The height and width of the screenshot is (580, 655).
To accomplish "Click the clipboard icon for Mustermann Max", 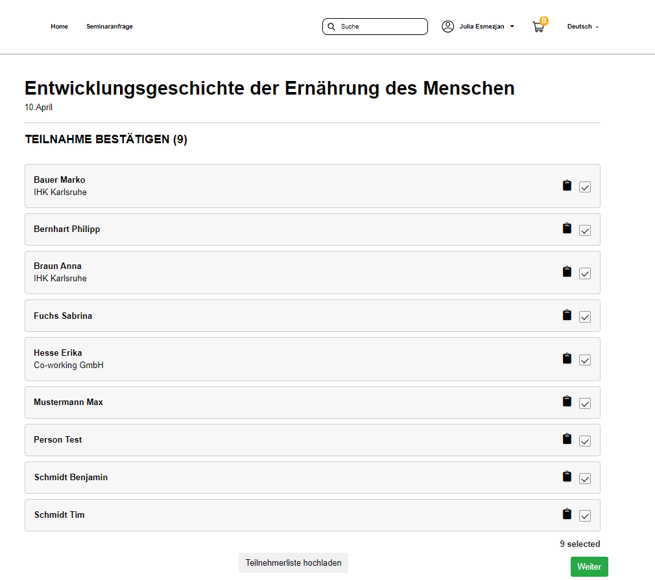I will pos(567,402).
